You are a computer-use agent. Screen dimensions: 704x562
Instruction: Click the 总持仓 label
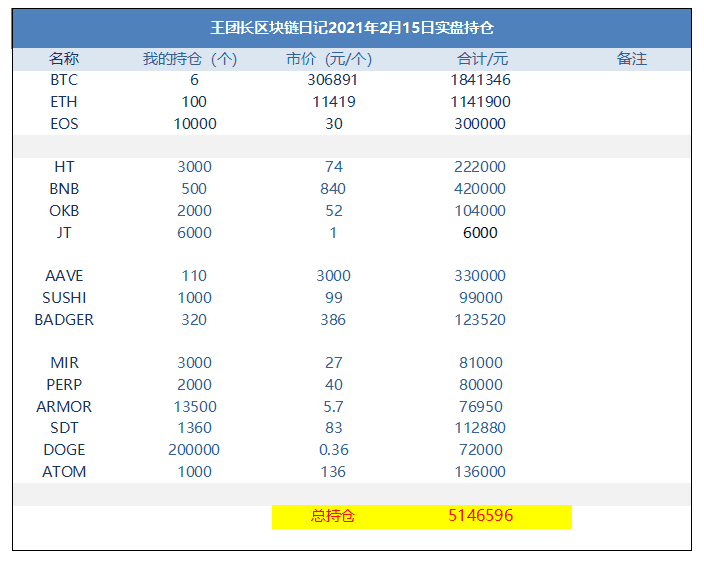[332, 516]
